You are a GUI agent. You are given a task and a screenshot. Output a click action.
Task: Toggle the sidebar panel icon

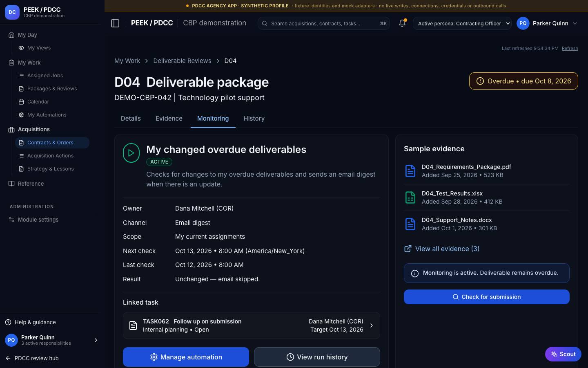[x=115, y=23]
